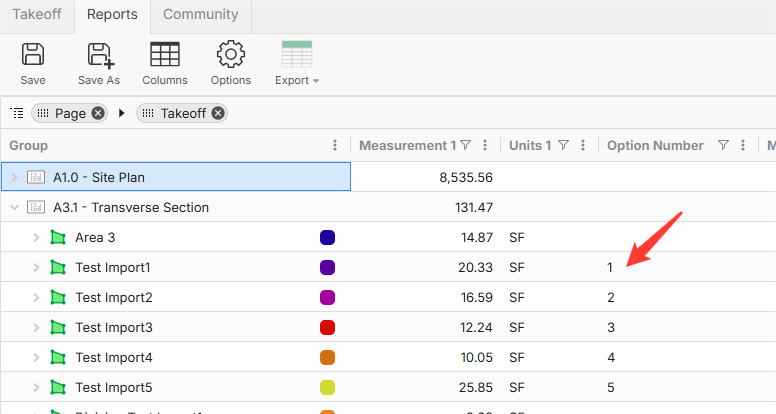776x414 pixels.
Task: Click the Units 1 filter icon
Action: pyautogui.click(x=564, y=146)
